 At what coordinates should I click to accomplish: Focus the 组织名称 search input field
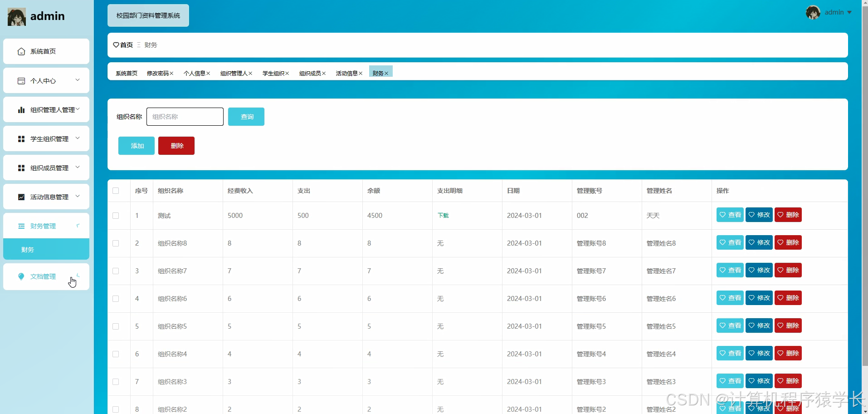(185, 117)
